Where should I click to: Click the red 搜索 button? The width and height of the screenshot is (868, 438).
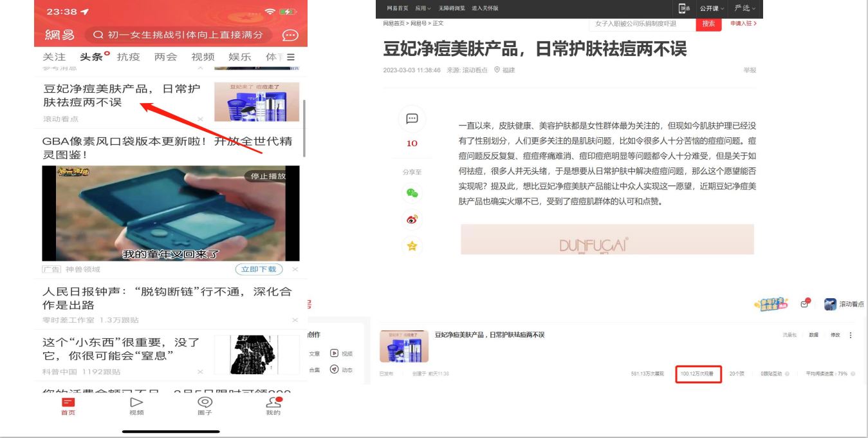point(708,23)
